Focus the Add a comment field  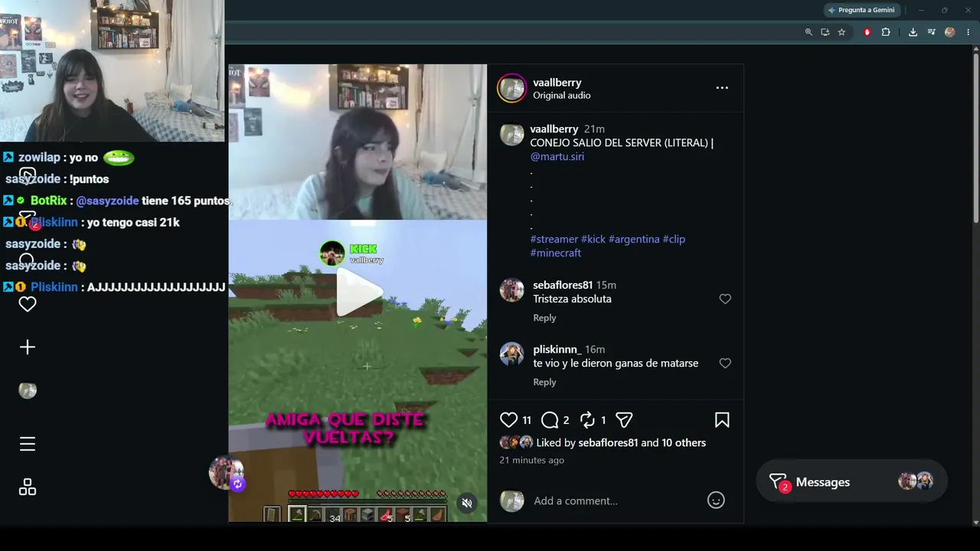tap(615, 501)
